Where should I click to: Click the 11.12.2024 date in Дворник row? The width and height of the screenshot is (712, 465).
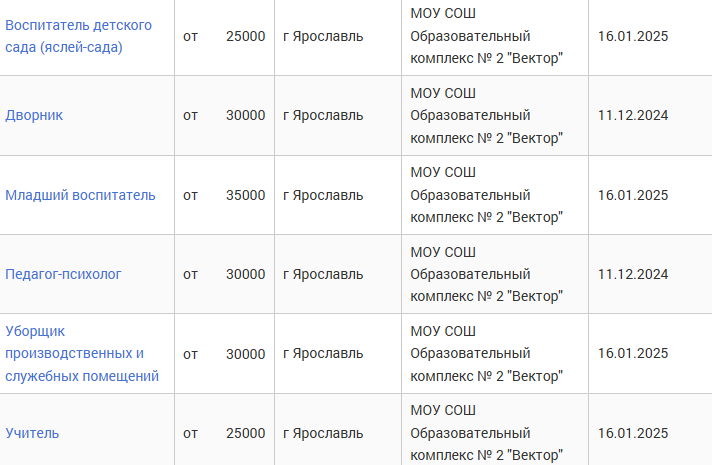[x=633, y=115]
